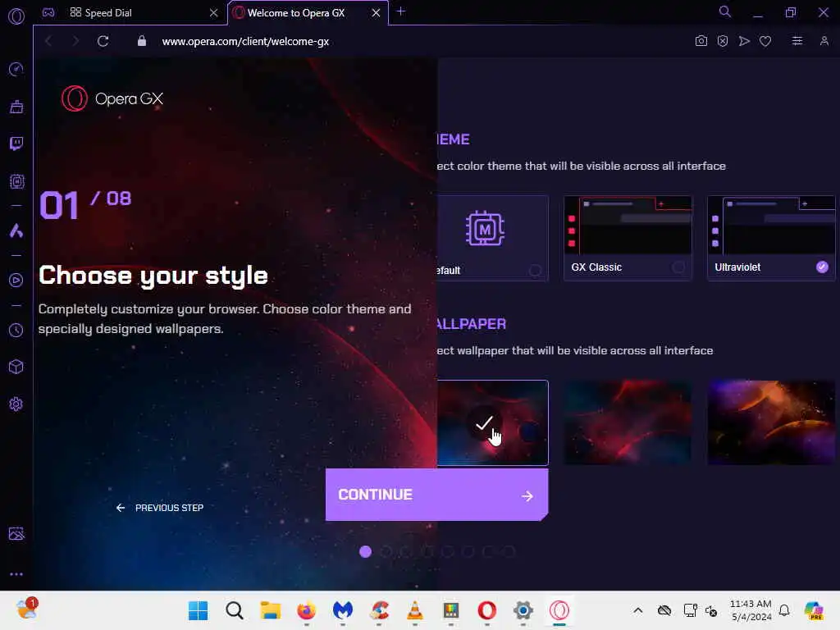The height and width of the screenshot is (630, 840).
Task: Open Easy Setup sliders icon
Action: coord(797,41)
